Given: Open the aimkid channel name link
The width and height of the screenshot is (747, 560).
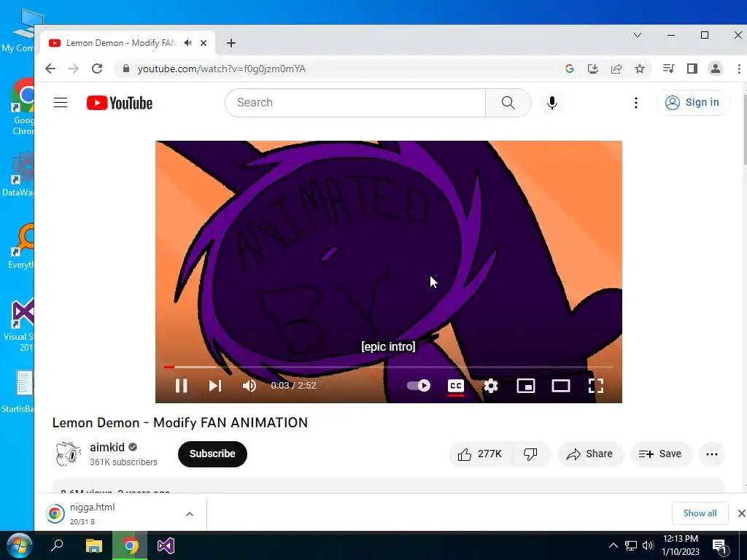Looking at the screenshot, I should click(107, 447).
